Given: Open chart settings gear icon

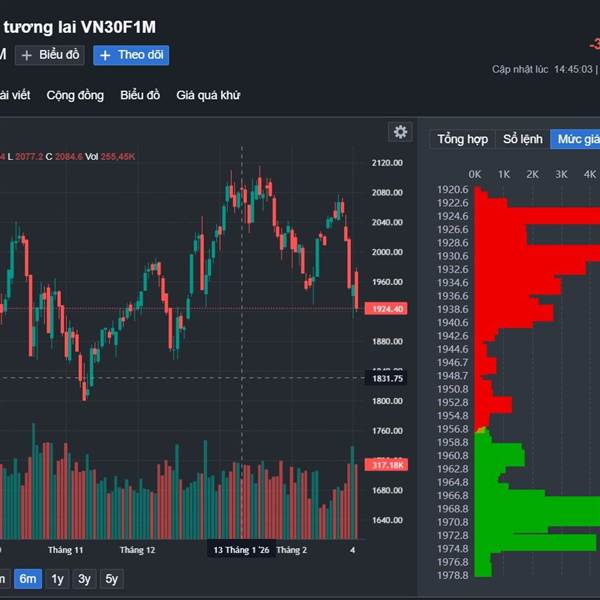Looking at the screenshot, I should click(x=400, y=132).
